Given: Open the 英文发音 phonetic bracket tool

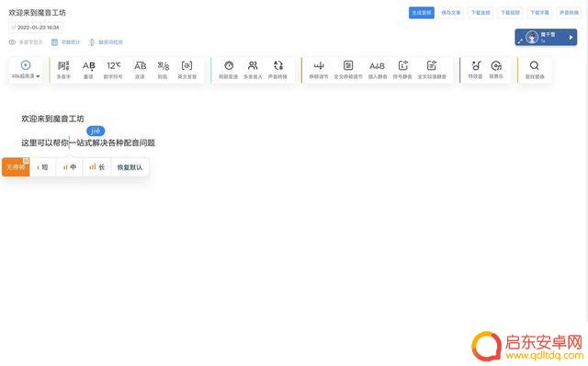Looking at the screenshot, I should coord(187,70).
